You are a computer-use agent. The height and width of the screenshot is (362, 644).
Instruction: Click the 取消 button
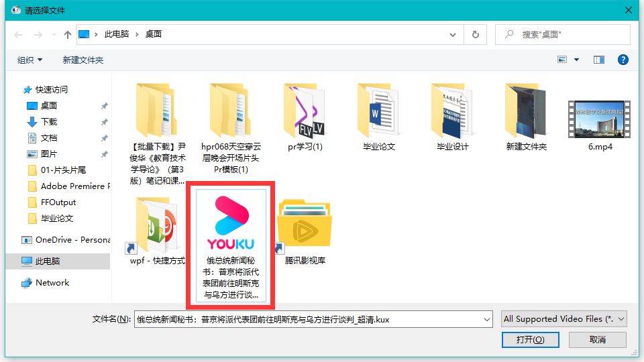598,340
